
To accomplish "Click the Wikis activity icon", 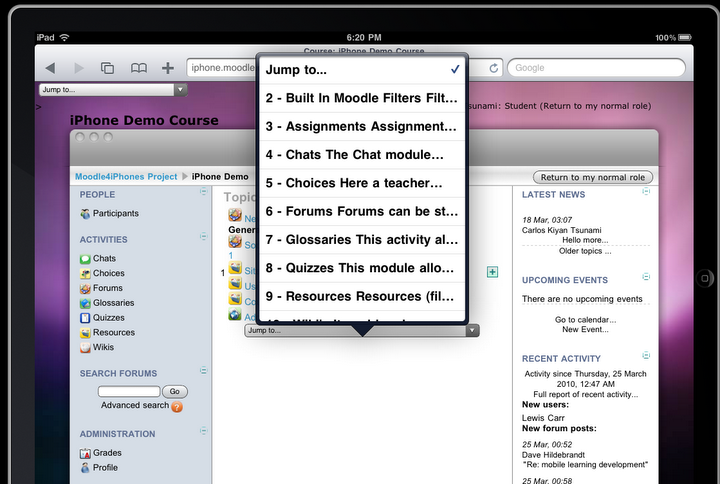I will (x=85, y=348).
